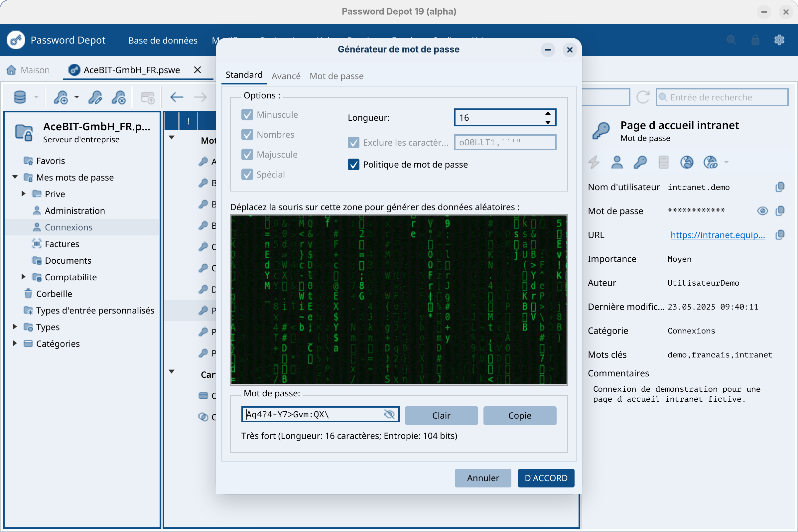The width and height of the screenshot is (798, 532).
Task: Close the AceBIT-GmbH_FR.pswe tab
Action: pos(198,70)
